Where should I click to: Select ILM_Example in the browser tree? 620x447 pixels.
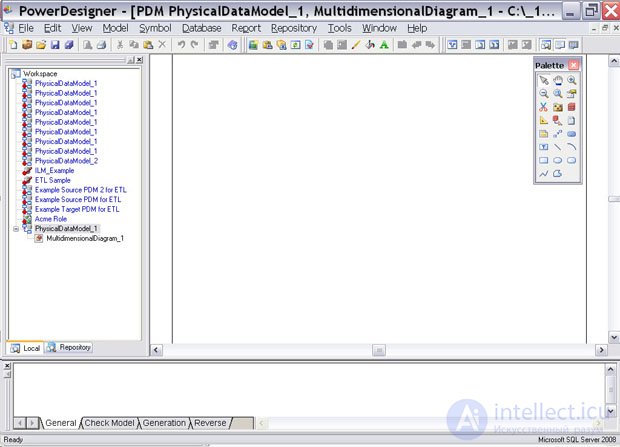[x=54, y=170]
